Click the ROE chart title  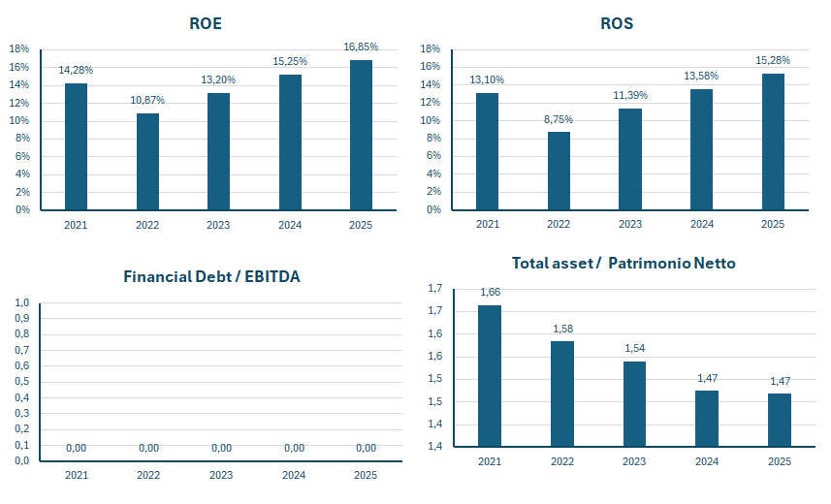pos(206,23)
